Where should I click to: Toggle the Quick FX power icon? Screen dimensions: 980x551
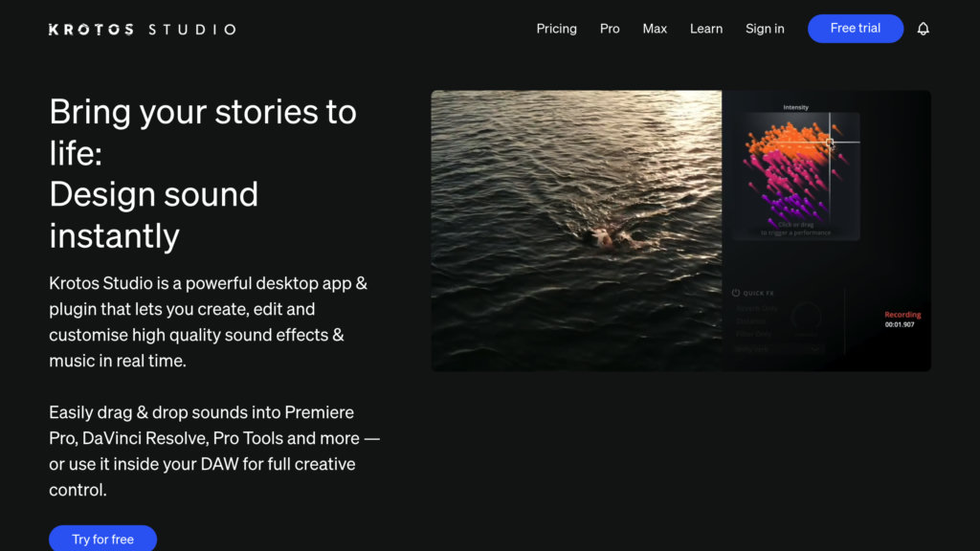click(736, 293)
